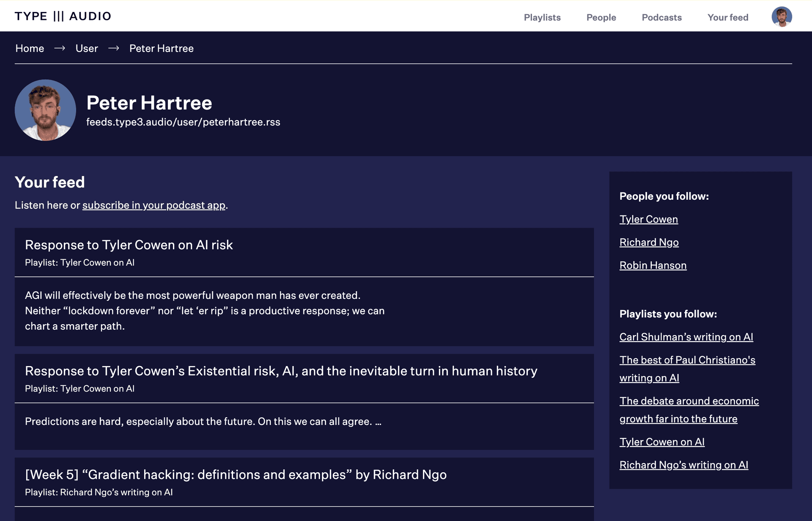Open Tyler Cowen under People you follow
This screenshot has width=812, height=521.
pos(649,219)
